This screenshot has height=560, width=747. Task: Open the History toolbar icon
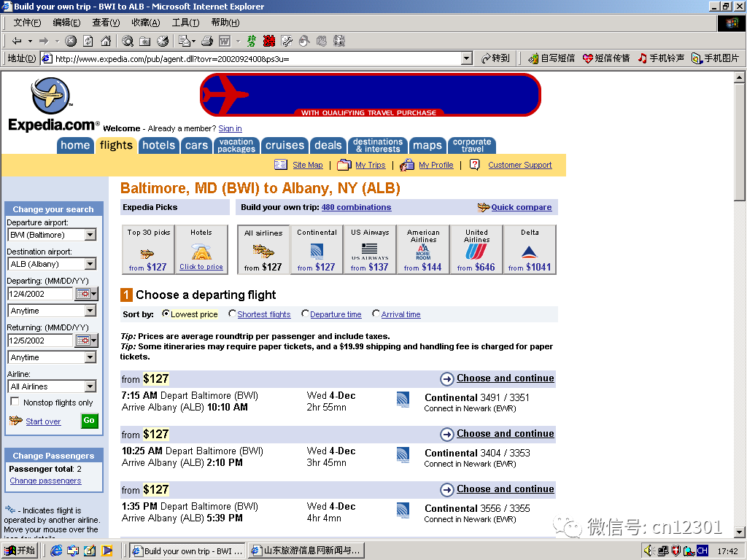click(163, 41)
